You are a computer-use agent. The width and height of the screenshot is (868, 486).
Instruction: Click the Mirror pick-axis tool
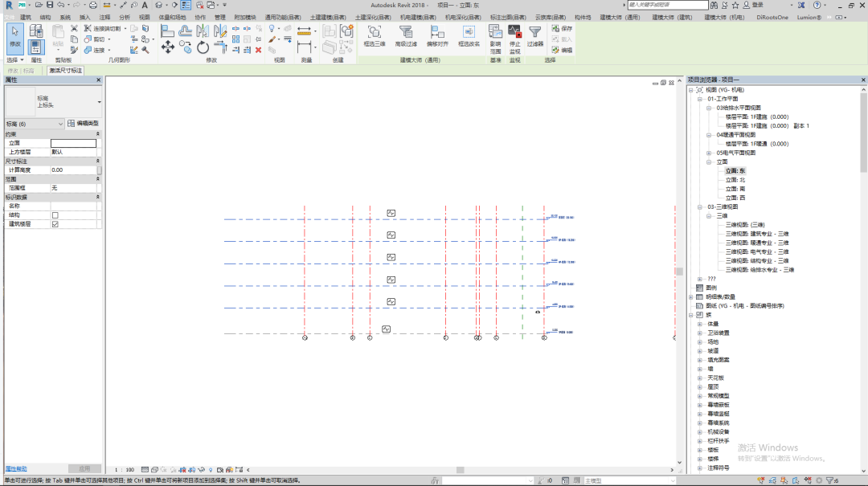pos(203,31)
